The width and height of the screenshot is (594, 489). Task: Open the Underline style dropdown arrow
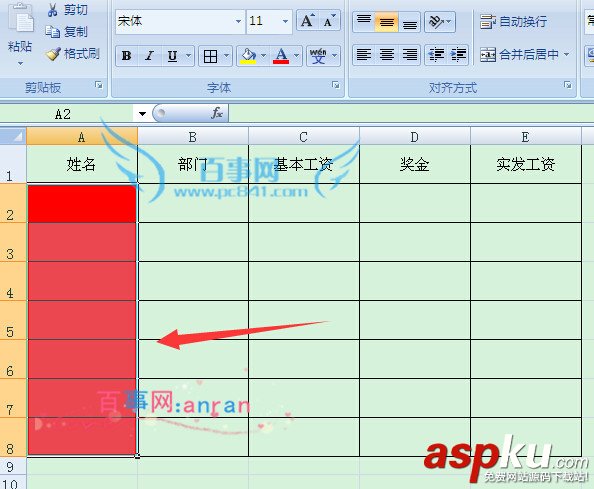[188, 56]
